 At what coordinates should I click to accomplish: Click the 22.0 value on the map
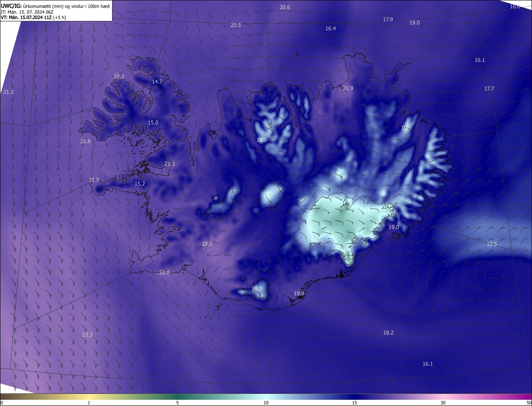164,273
